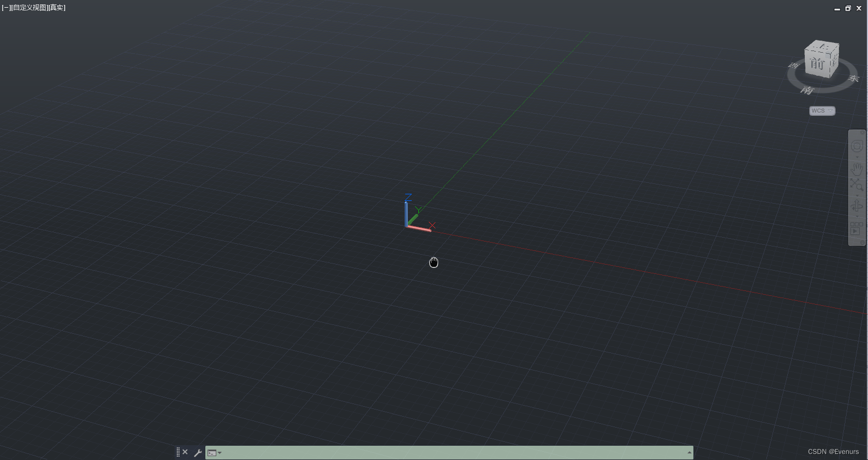Show recent commands list in command line
This screenshot has width=868, height=460.
coord(215,453)
